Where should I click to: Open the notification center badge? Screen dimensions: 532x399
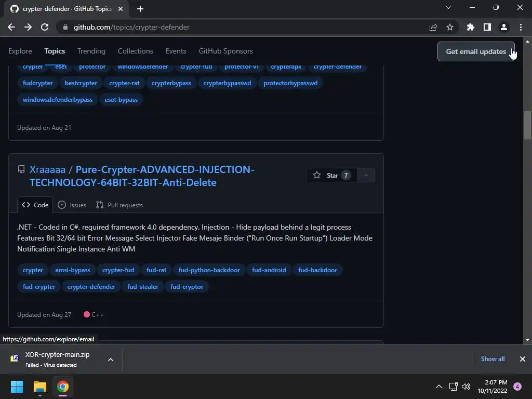click(x=517, y=387)
